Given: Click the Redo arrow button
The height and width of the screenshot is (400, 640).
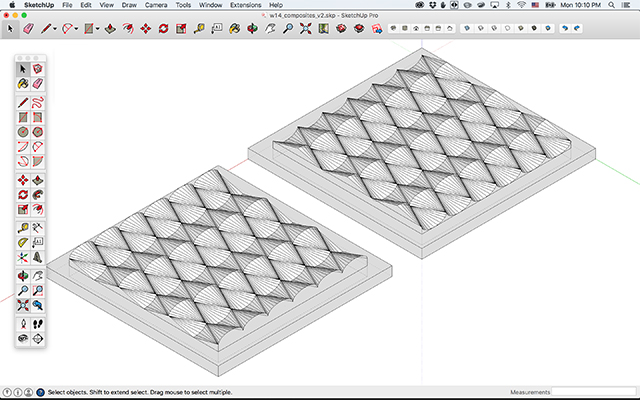Looking at the screenshot, I should 577,28.
